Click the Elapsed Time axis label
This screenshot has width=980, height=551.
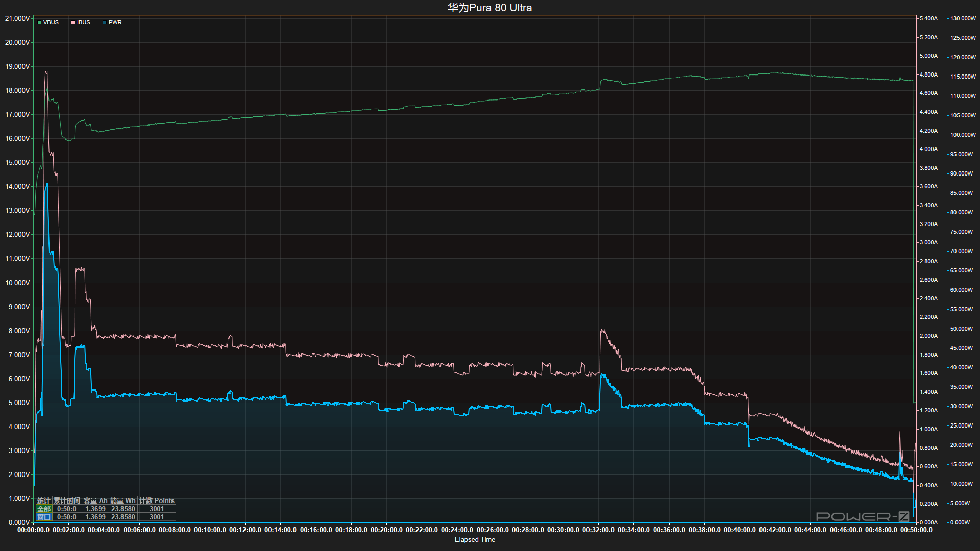(x=475, y=539)
